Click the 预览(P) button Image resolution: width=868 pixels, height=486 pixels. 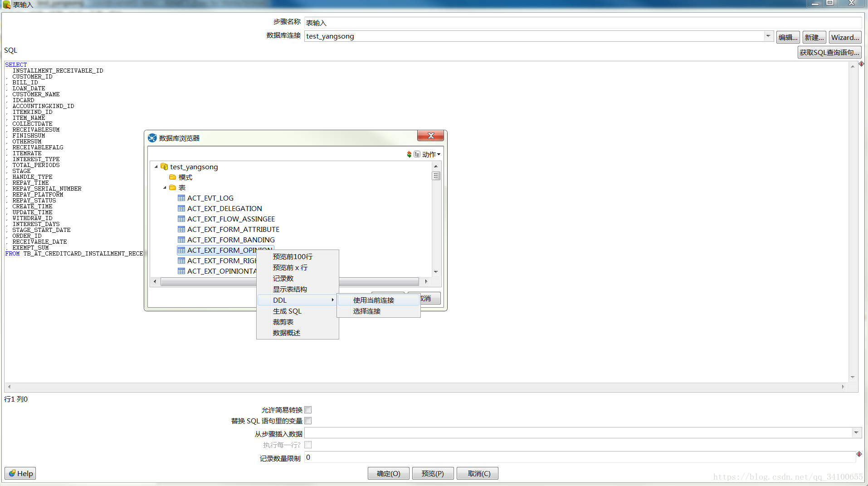(x=433, y=473)
